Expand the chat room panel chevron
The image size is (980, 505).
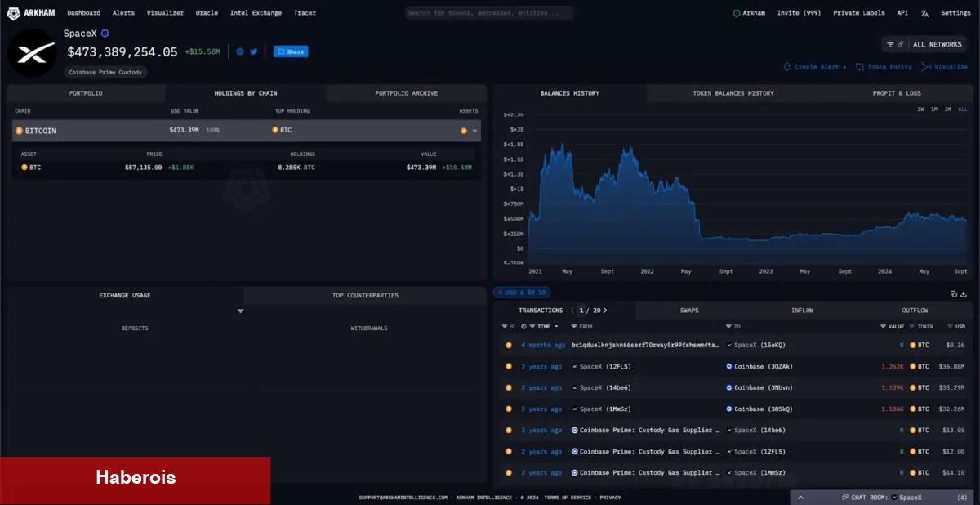[800, 497]
